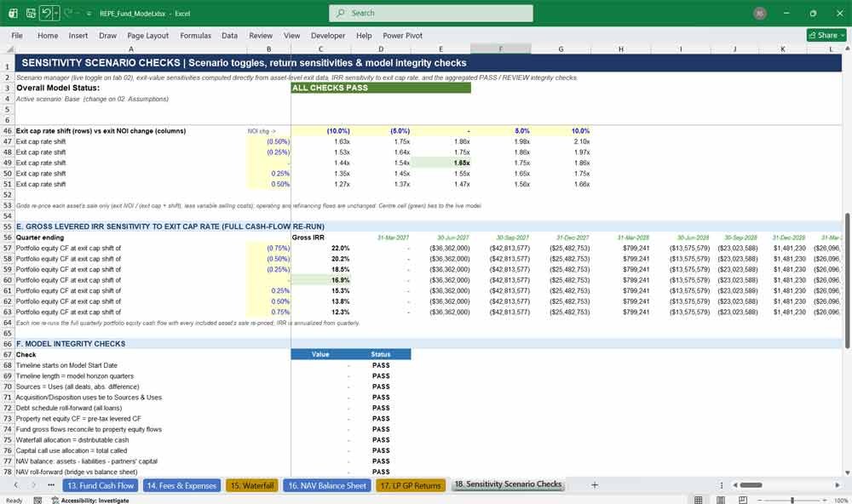Switch to Page Layout view icon

721,500
